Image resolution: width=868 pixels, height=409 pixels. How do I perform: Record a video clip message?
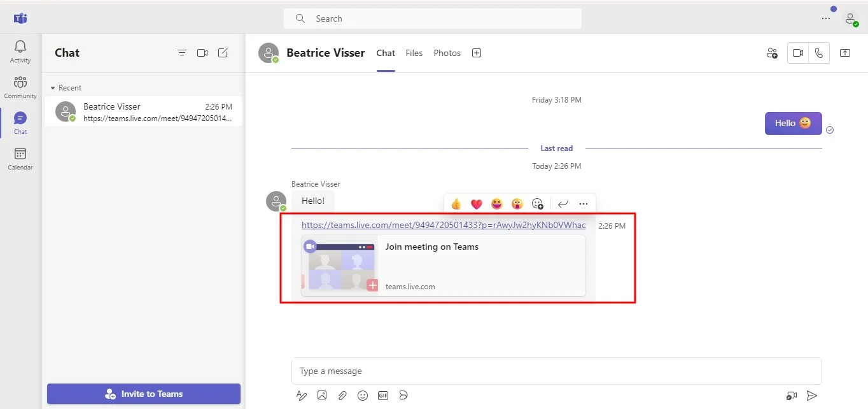coord(792,396)
